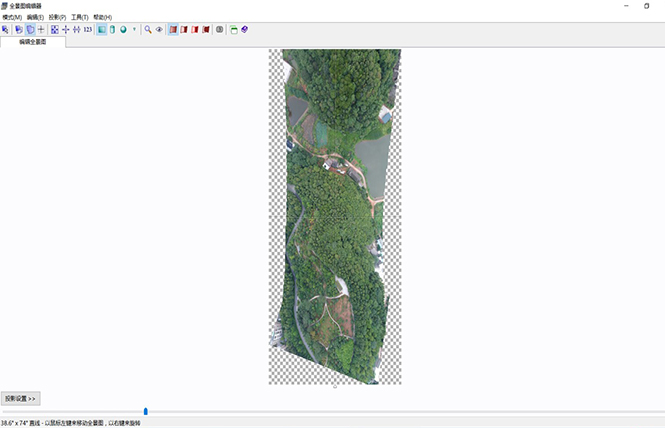
Task: Open the projection dropdown arrow in toolbar
Action: pos(134,30)
